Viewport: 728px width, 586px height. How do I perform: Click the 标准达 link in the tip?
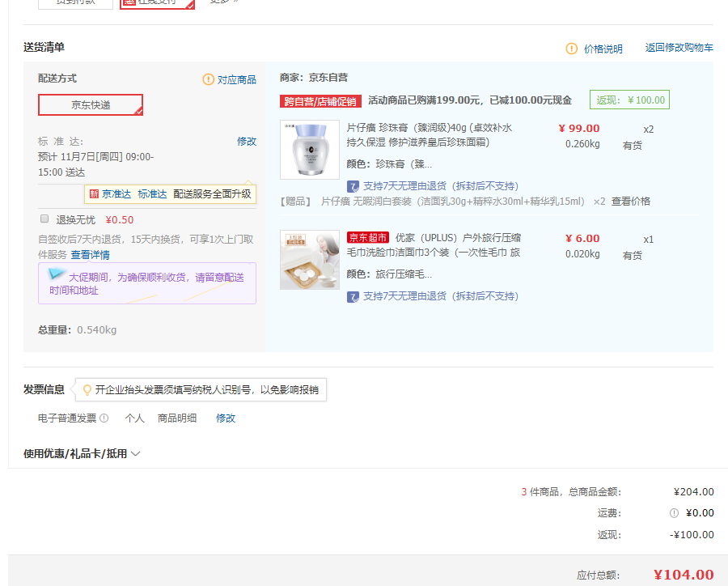coord(152,193)
